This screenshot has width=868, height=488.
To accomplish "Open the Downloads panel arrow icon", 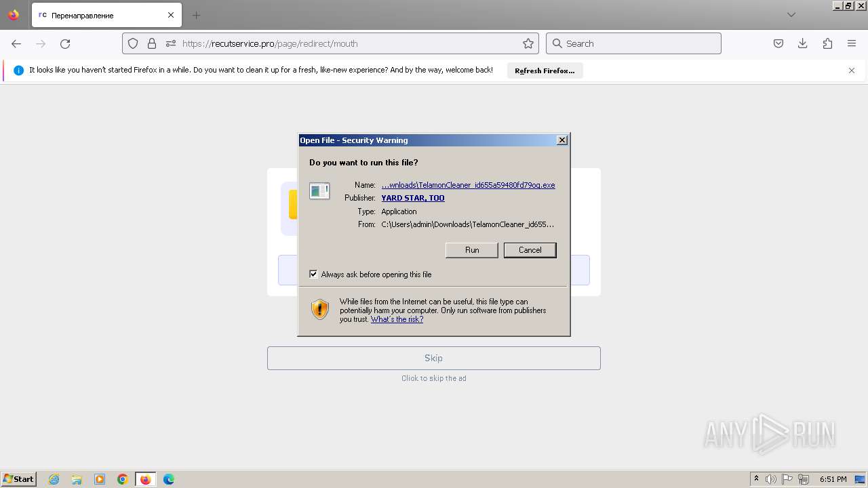I will 803,43.
